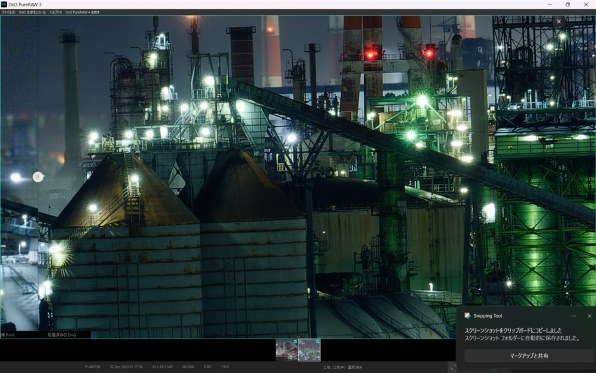
Task: Open the ヘルプ menu
Action: (x=55, y=12)
